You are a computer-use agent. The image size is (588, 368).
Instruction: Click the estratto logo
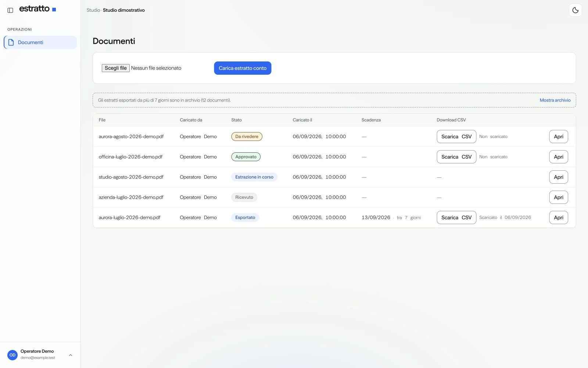pyautogui.click(x=37, y=9)
